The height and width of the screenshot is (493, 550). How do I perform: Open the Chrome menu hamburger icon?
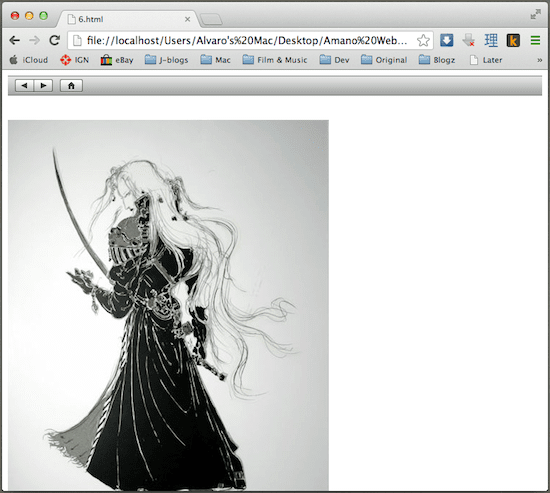535,40
